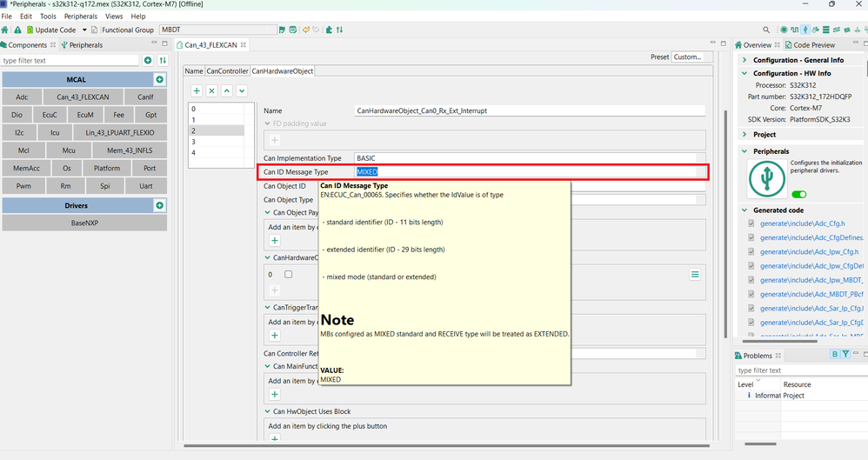Toggle checkbox for Adc_MBDT_PBcf file

pyautogui.click(x=751, y=295)
